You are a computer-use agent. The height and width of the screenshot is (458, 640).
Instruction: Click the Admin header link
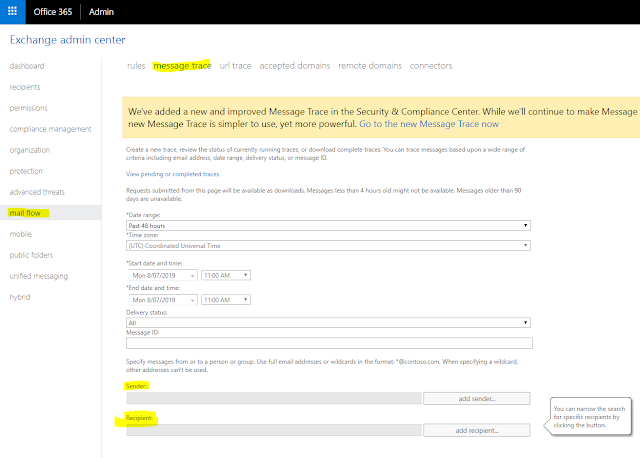[101, 12]
